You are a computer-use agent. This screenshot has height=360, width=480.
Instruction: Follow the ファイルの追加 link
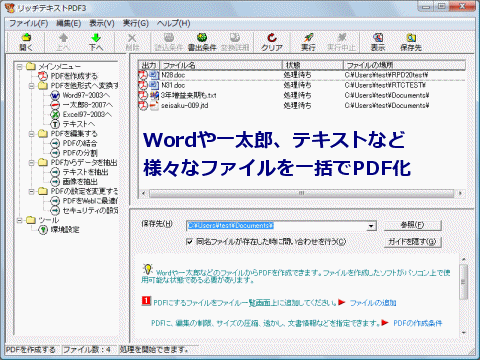tap(373, 303)
